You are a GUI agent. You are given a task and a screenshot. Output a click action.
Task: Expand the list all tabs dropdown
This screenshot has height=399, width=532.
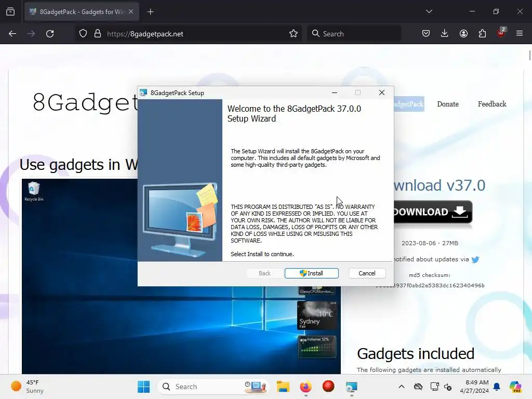(x=429, y=11)
